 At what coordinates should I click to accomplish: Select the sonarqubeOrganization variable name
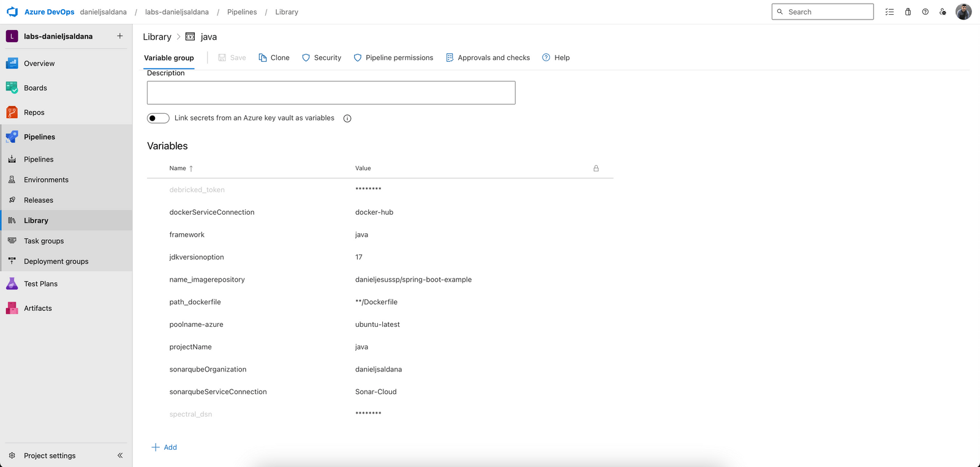tap(208, 369)
